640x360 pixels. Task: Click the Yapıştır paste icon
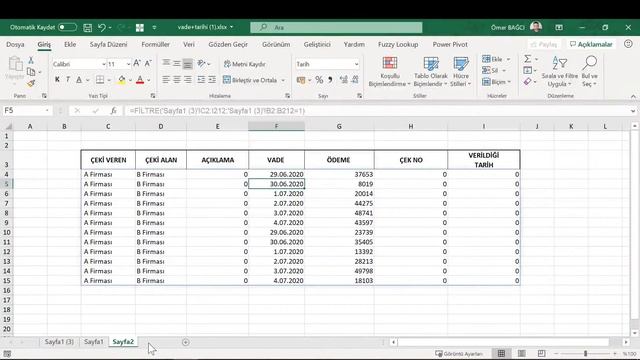15,64
